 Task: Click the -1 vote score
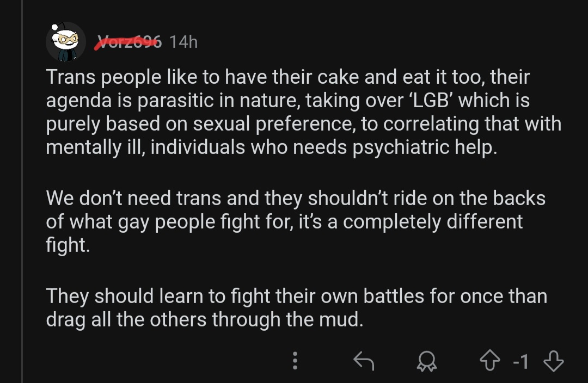click(x=522, y=361)
